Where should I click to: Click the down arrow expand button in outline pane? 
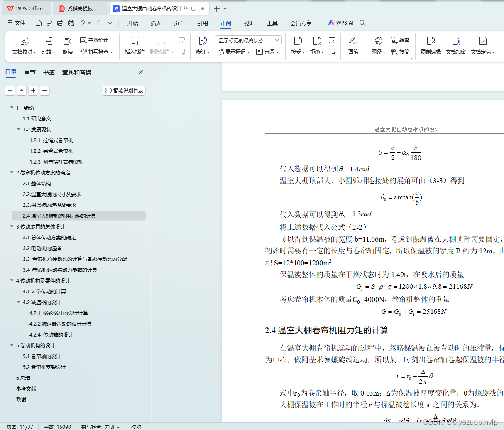[x=10, y=91]
